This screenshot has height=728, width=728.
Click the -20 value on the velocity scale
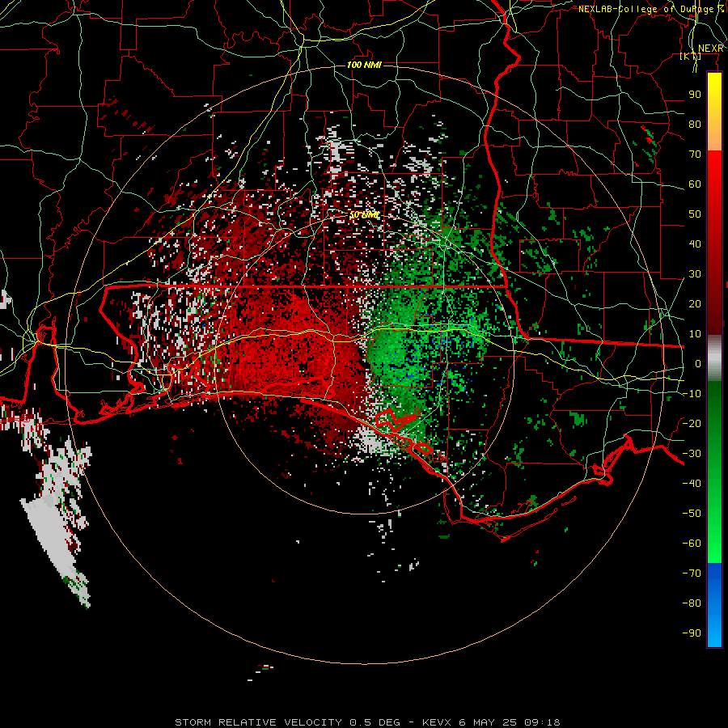(692, 423)
